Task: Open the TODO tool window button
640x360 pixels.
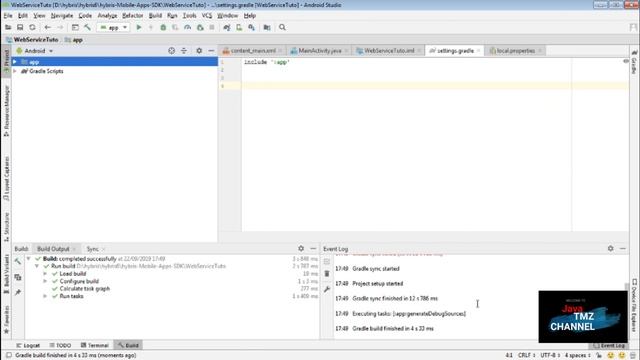Action: (60, 345)
